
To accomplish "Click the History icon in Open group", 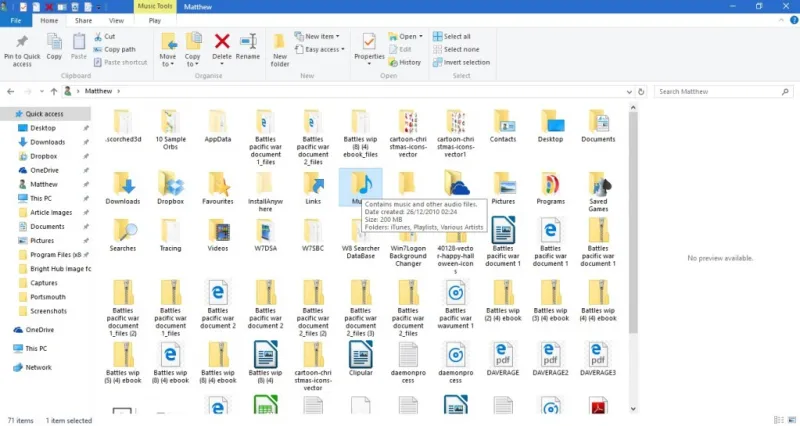I will (404, 62).
